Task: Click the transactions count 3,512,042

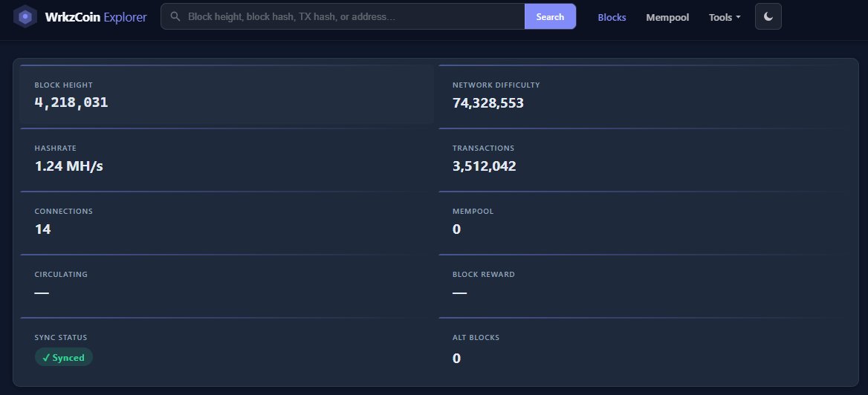Action: pos(485,166)
